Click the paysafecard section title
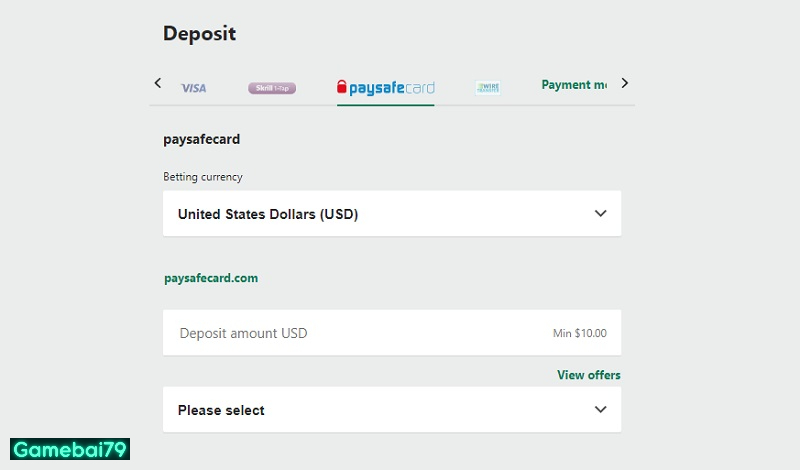This screenshot has height=470, width=800. click(x=201, y=139)
